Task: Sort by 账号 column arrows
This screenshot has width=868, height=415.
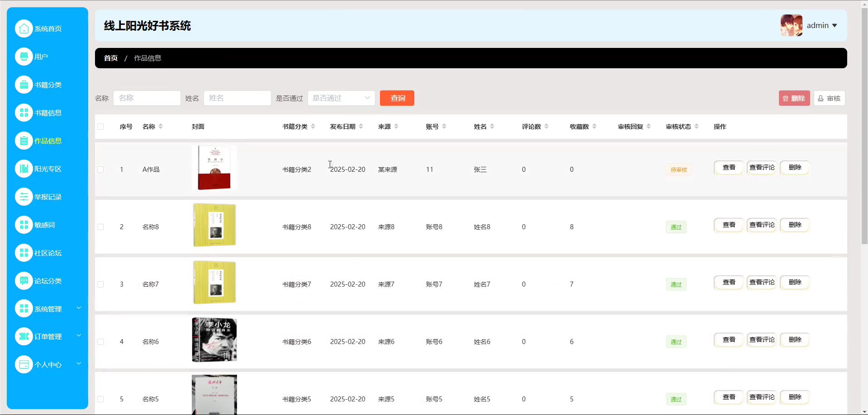Action: pyautogui.click(x=444, y=127)
